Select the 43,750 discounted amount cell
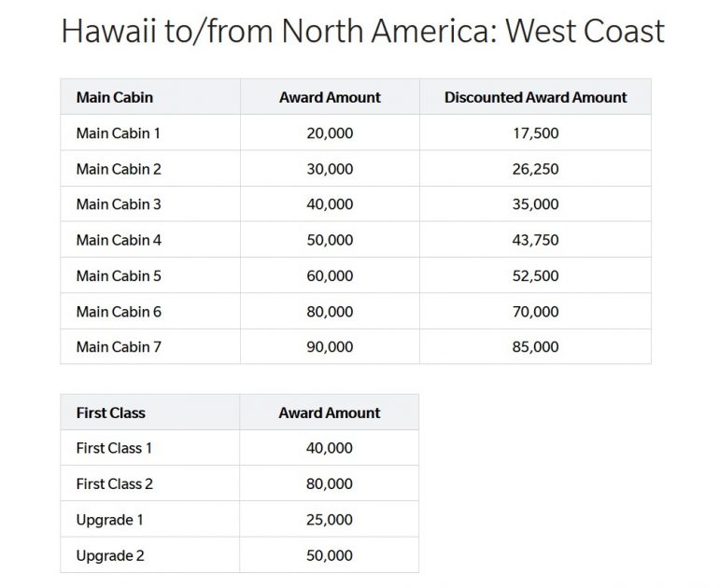719x588 pixels. pyautogui.click(x=535, y=240)
